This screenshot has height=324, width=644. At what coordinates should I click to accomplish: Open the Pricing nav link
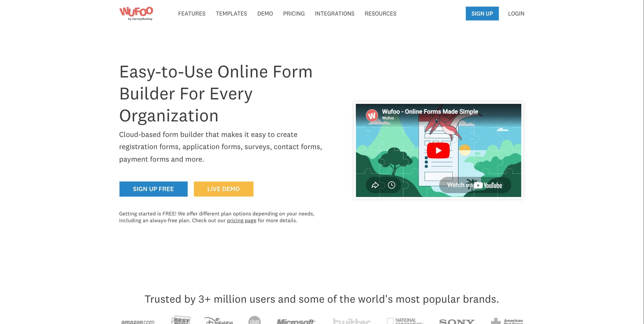(x=294, y=14)
